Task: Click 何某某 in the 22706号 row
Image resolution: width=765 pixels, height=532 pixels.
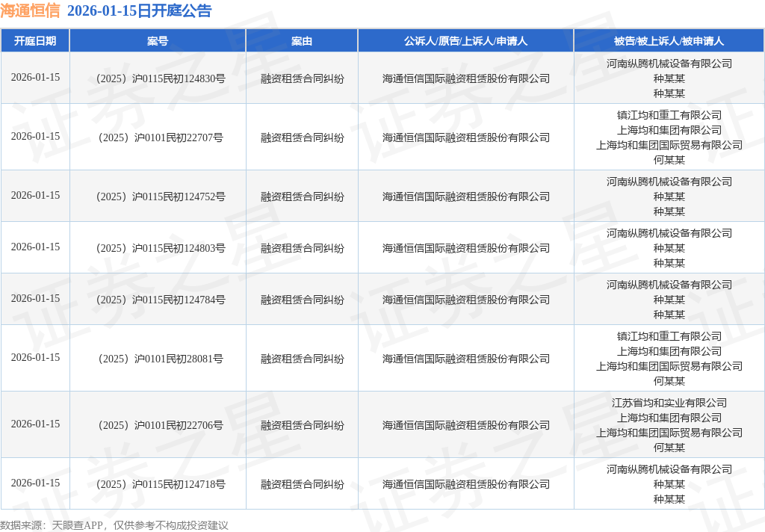Action: point(669,447)
